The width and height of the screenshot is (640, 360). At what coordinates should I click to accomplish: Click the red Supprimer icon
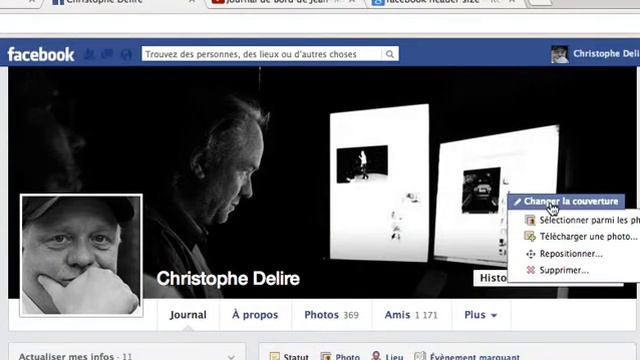(530, 270)
